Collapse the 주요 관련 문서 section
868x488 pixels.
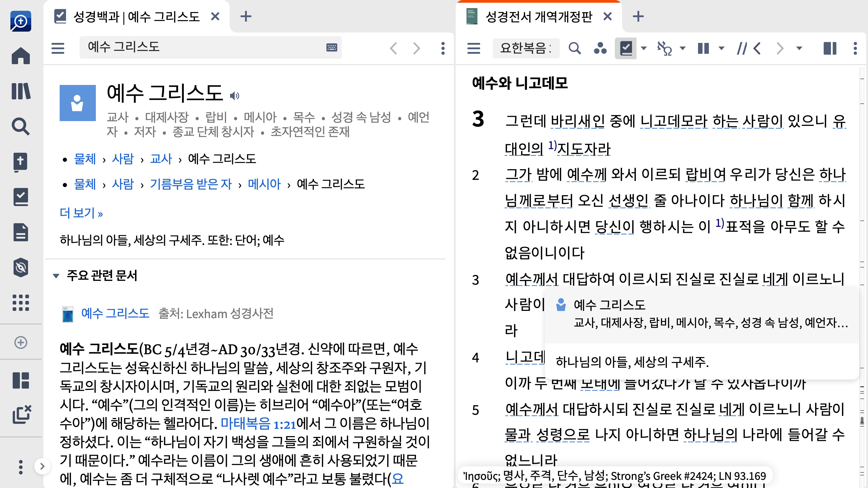coord(56,276)
